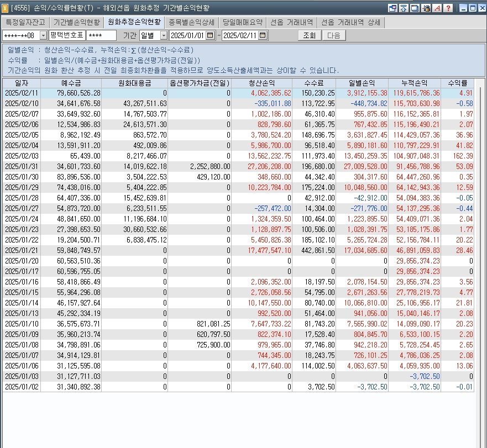Select the 2025/02/11 date row cell

tap(22, 93)
